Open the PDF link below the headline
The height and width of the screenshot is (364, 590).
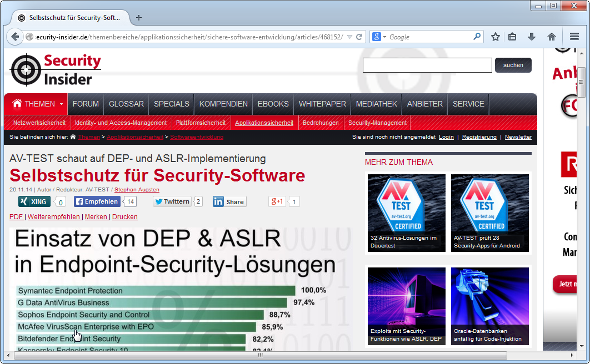[16, 217]
